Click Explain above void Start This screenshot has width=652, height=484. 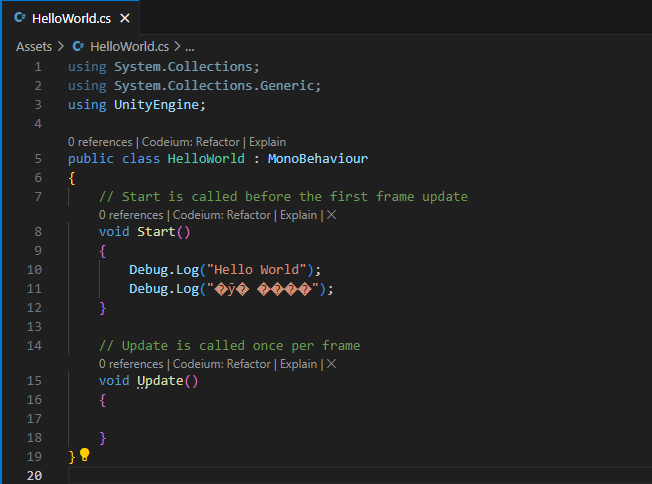tap(299, 215)
